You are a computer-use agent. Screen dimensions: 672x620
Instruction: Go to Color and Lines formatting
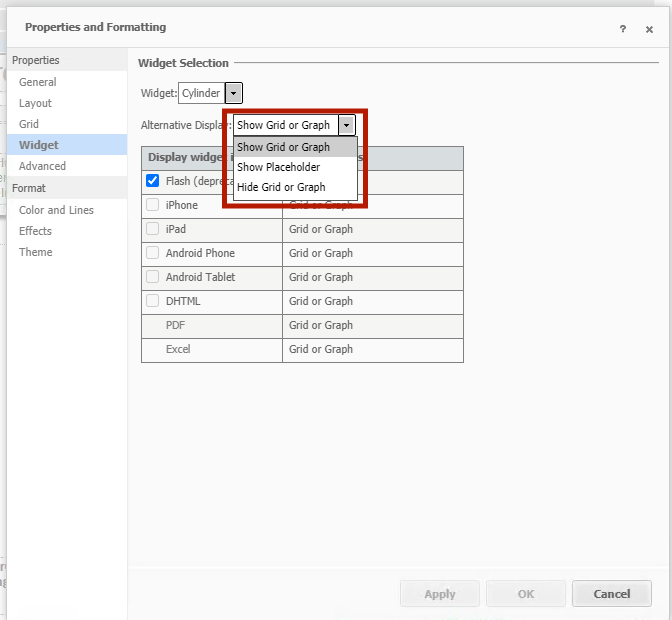click(56, 210)
